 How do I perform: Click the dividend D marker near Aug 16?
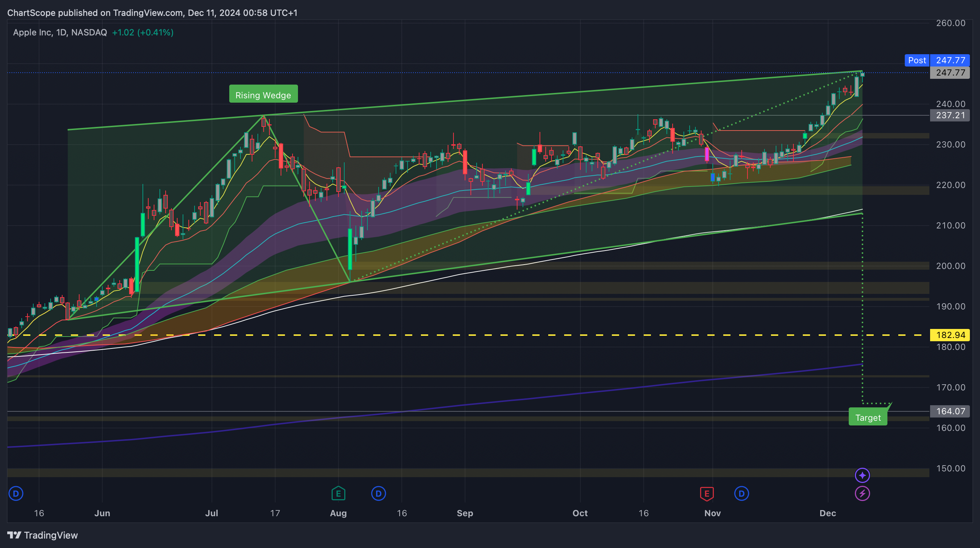pos(378,494)
